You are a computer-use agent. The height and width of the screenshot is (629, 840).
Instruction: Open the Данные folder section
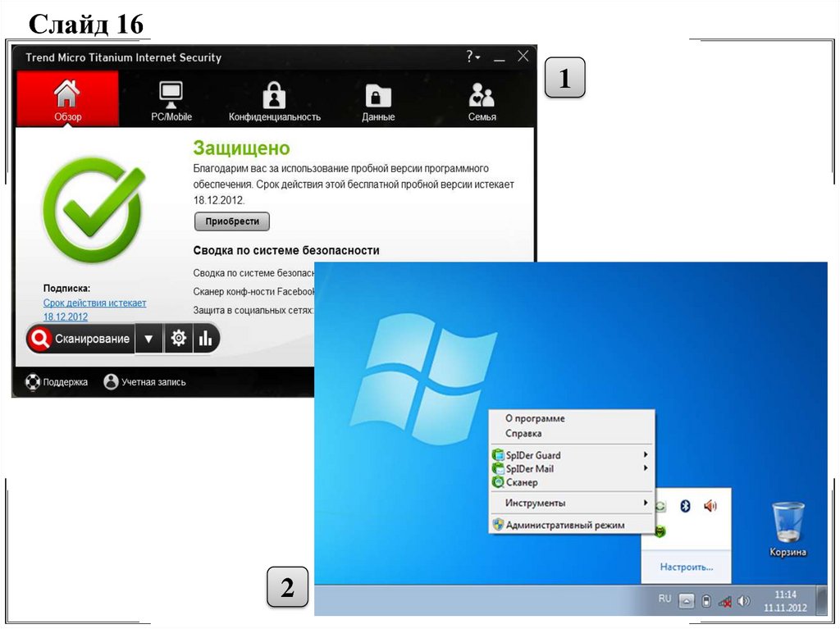coord(378,99)
